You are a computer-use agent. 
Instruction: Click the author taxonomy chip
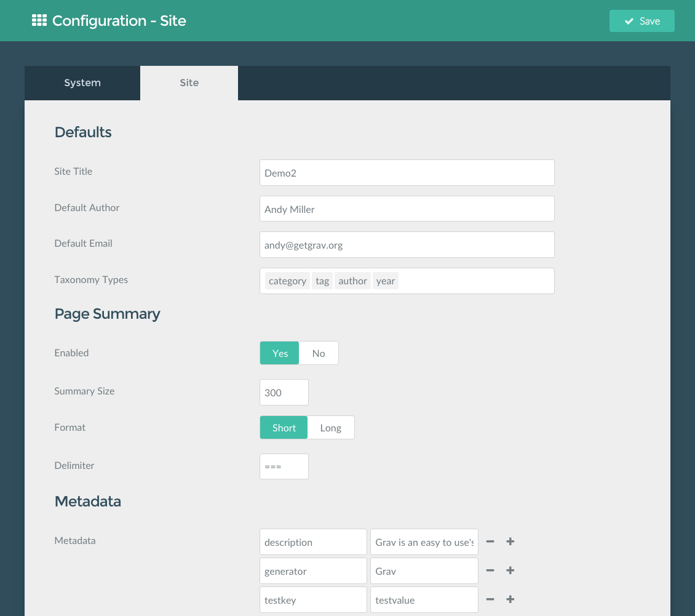pos(352,281)
